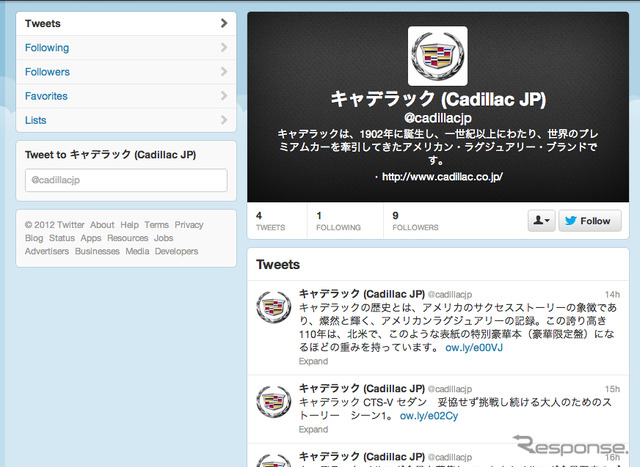Open the ow.ly/e02Cy link
Viewport: 640px width, 467px height.
pyautogui.click(x=429, y=416)
